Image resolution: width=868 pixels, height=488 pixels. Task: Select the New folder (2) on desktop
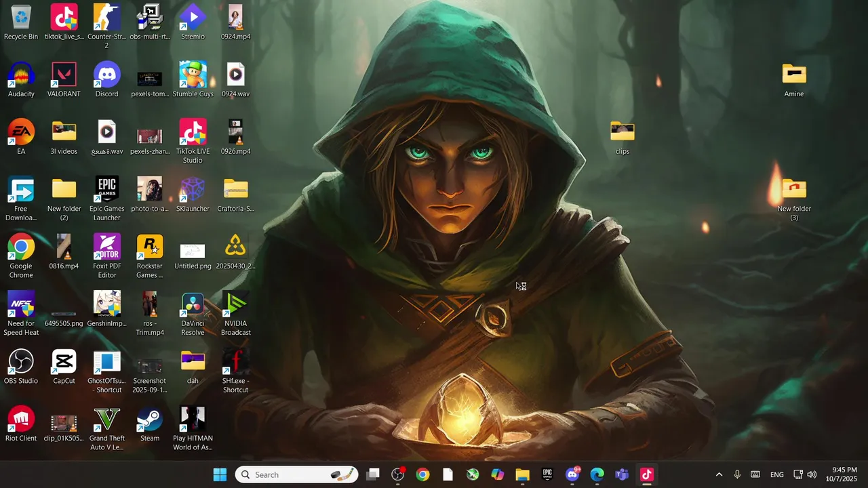coord(64,199)
